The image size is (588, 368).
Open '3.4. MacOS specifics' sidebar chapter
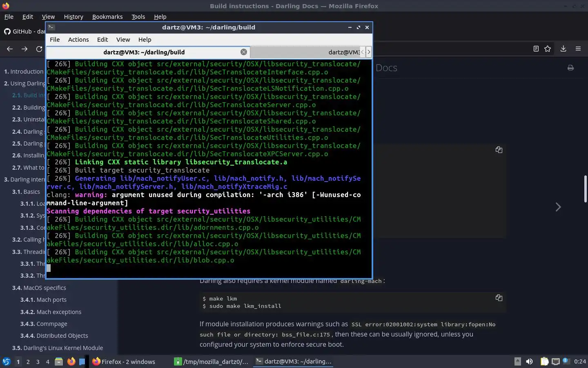click(x=39, y=288)
